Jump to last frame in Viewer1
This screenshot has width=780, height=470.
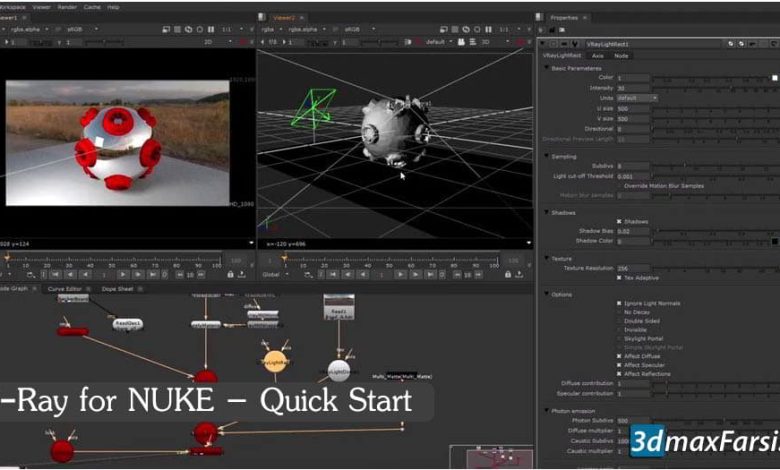pyautogui.click(x=153, y=275)
